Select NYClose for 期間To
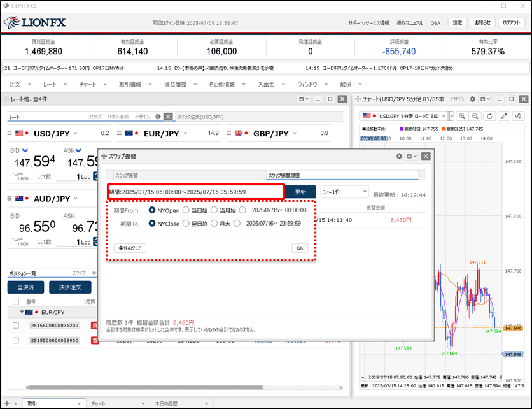Viewport: 532px width, 409px height. click(x=152, y=223)
